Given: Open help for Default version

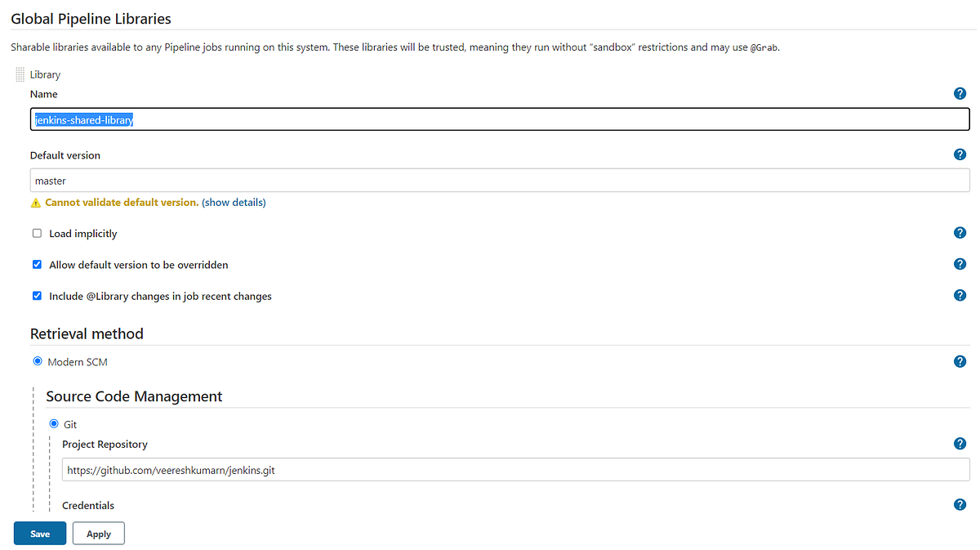Looking at the screenshot, I should pos(960,154).
